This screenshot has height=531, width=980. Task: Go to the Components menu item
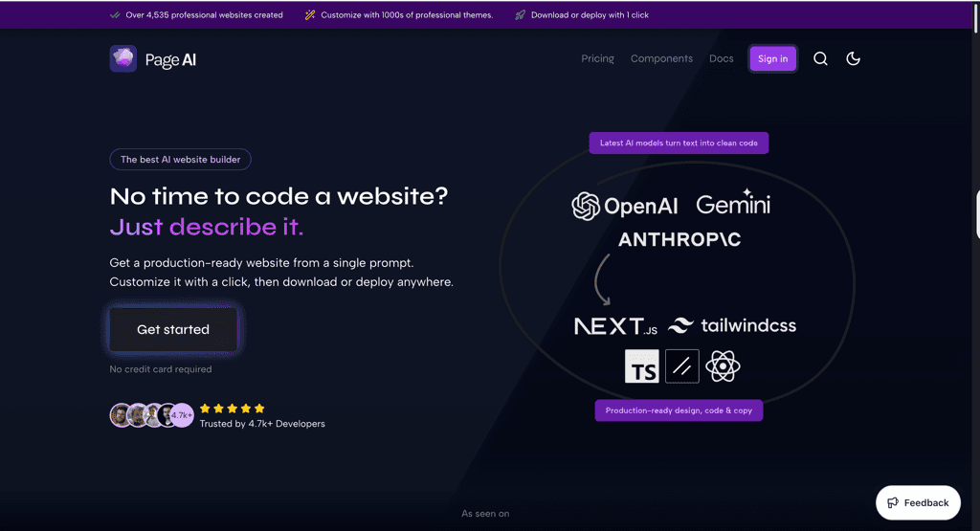tap(661, 58)
